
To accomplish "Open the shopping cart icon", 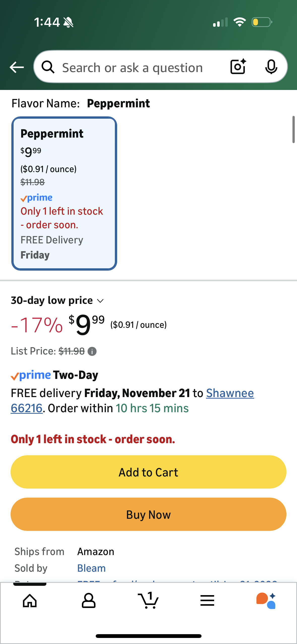I will tap(148, 601).
